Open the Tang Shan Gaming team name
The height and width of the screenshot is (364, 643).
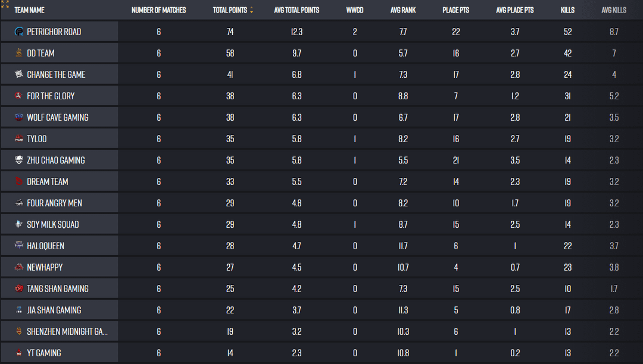pyautogui.click(x=57, y=288)
